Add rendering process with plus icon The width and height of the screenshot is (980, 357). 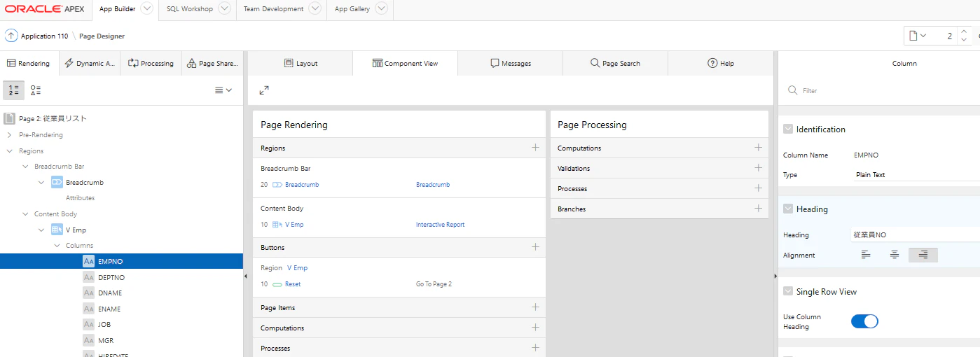point(535,348)
